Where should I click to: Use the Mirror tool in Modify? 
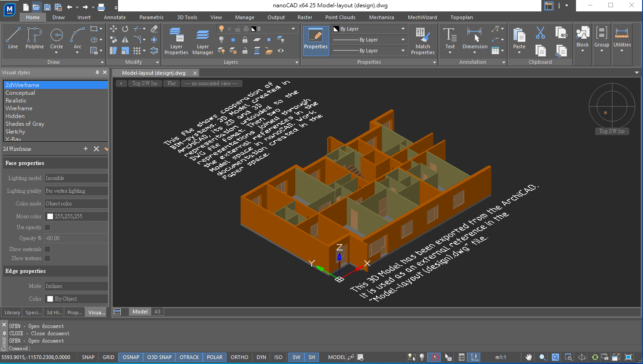pos(125,40)
